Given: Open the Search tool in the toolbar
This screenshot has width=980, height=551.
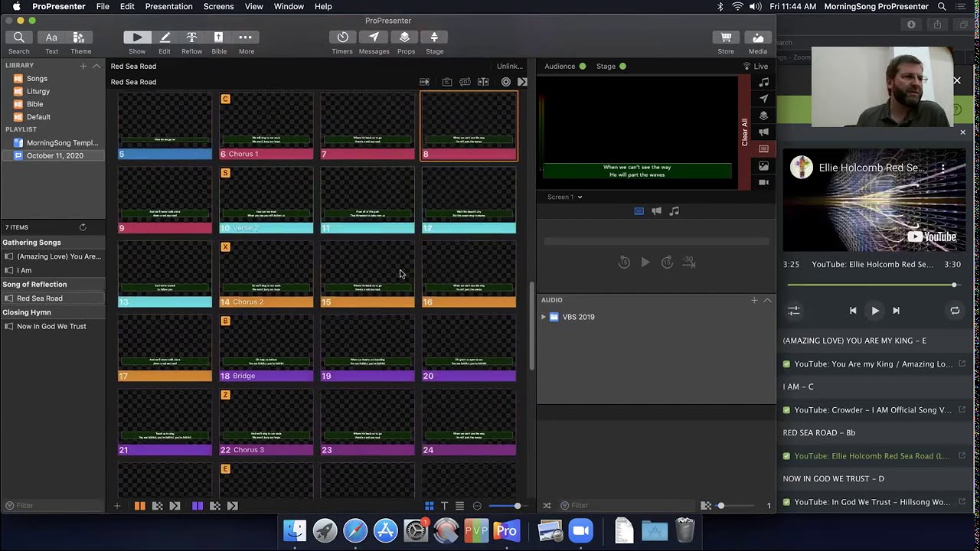Looking at the screenshot, I should click(19, 37).
